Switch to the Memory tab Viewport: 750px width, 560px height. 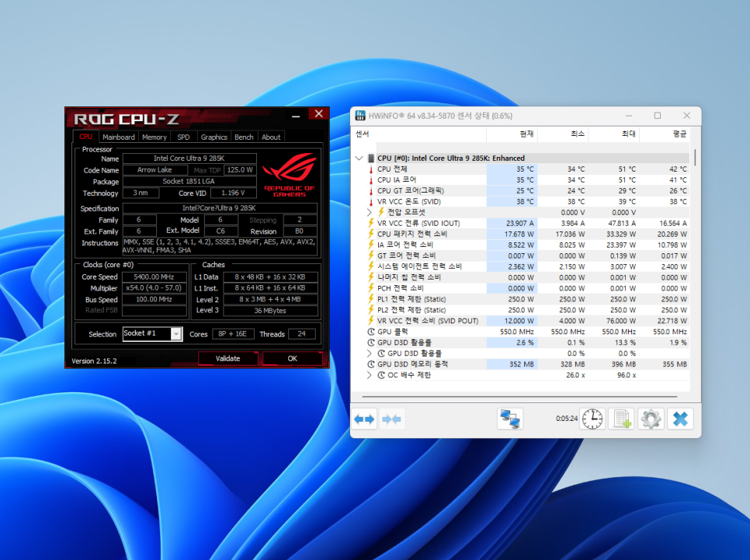coord(155,137)
